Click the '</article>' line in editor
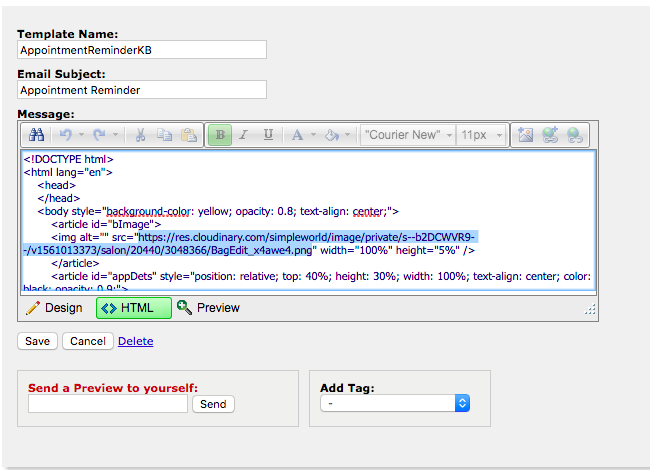Screen dimensions: 650x470 75,263
